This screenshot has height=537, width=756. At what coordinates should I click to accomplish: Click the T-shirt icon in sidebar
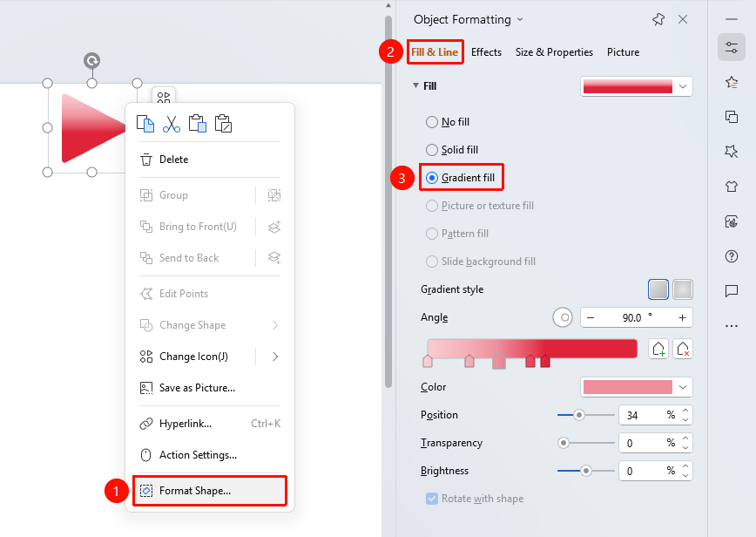click(x=732, y=187)
